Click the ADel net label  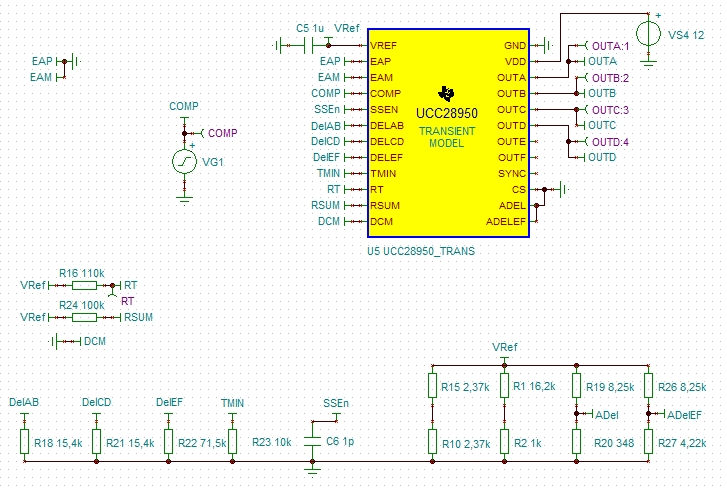(606, 415)
